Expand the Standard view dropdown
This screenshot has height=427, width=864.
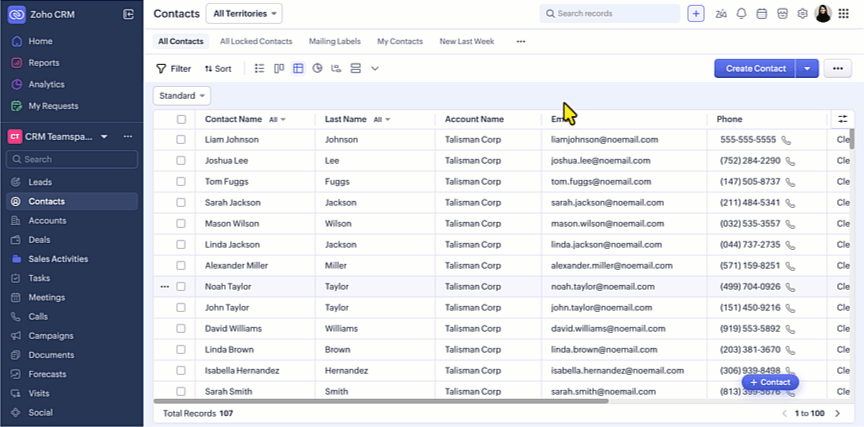[182, 95]
